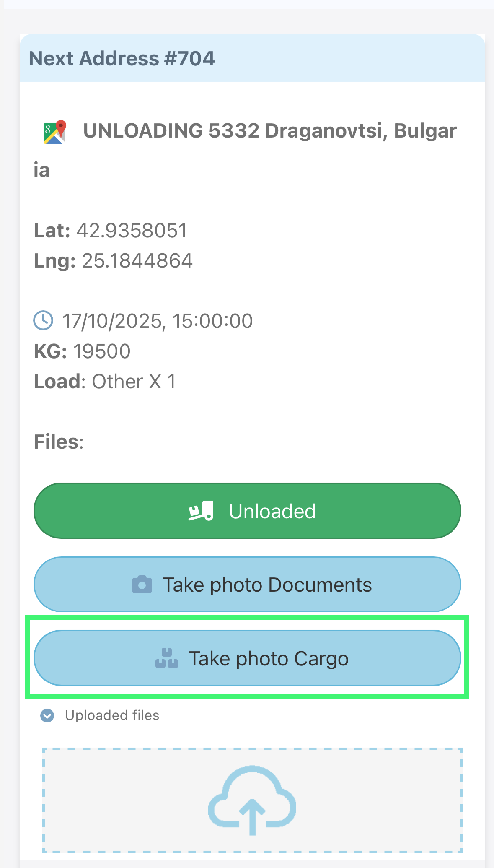Click the boxes icon on the Cargo button

167,658
